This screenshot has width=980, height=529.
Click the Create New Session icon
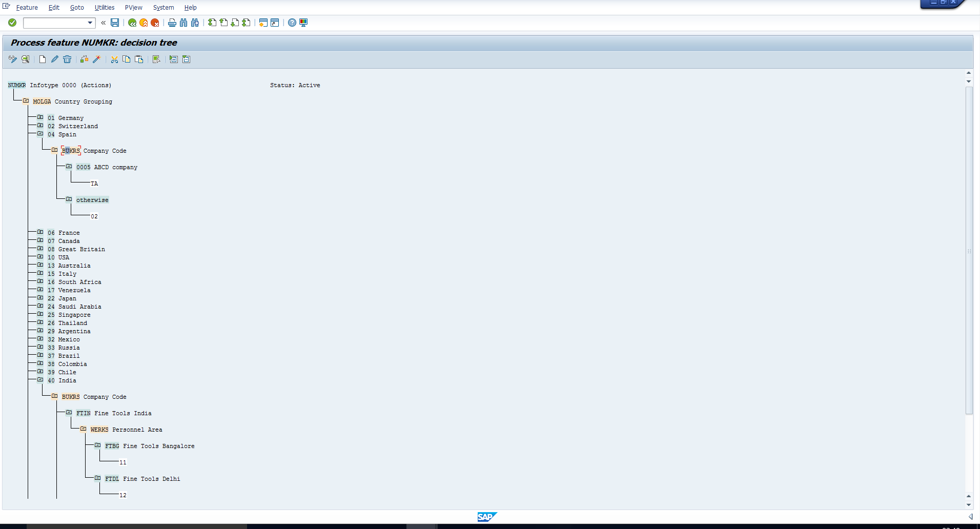point(263,23)
